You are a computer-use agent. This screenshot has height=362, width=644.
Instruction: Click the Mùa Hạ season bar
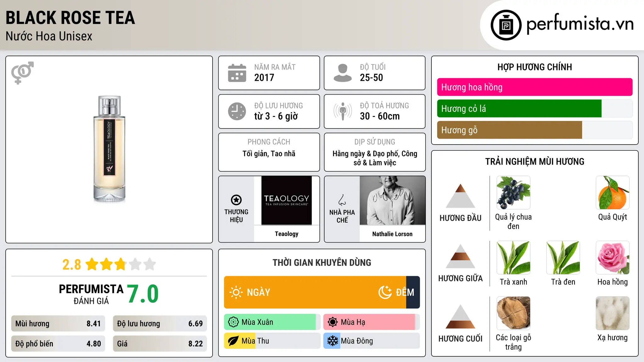(x=372, y=322)
